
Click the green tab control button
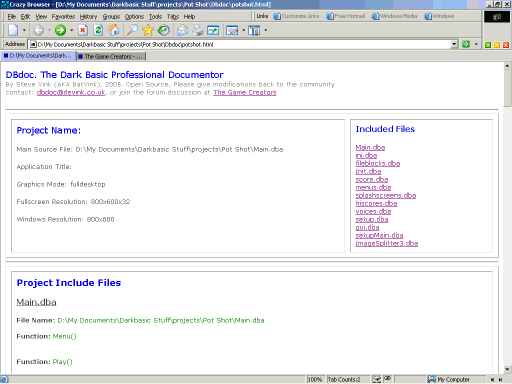tap(488, 45)
